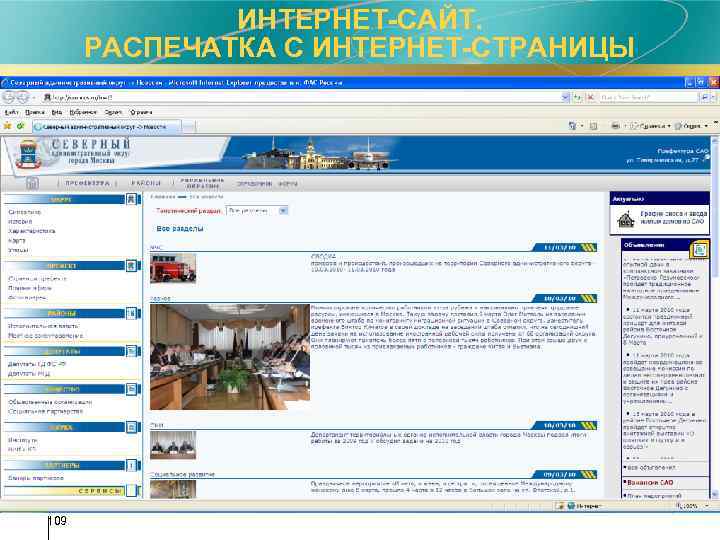Click the three officials at table thumbnail
The height and width of the screenshot is (540, 720).
173,444
